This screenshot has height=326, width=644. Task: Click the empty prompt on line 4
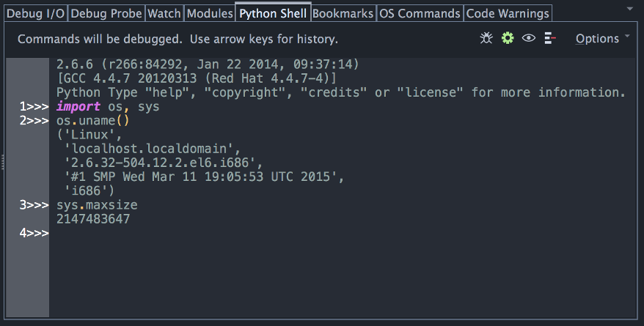tap(147, 233)
